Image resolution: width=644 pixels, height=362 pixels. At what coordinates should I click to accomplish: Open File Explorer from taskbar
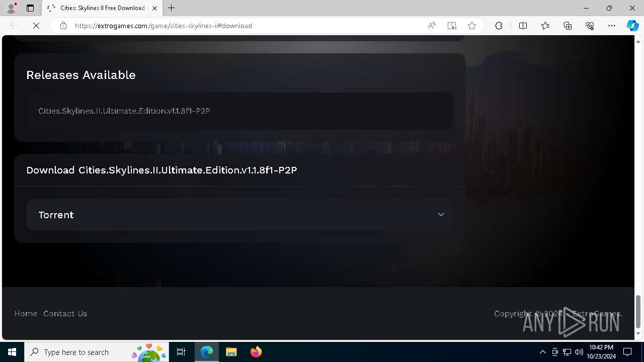click(231, 352)
